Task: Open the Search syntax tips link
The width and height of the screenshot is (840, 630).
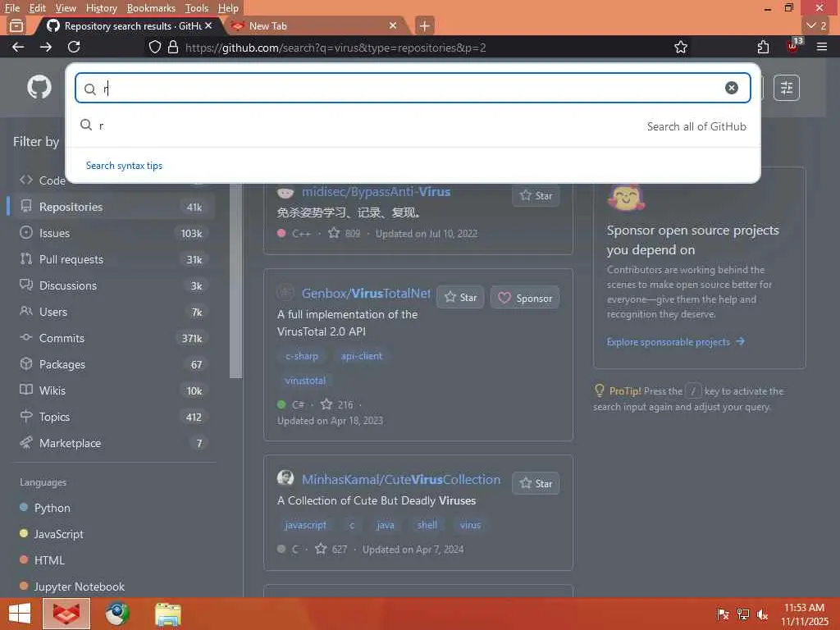Action: click(124, 166)
